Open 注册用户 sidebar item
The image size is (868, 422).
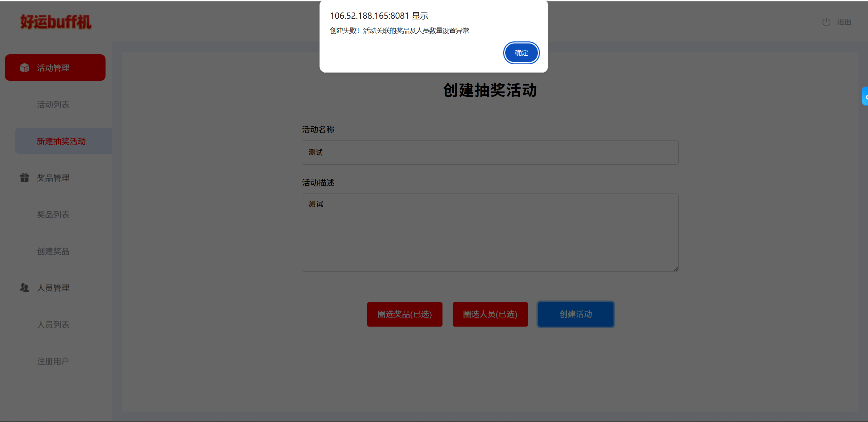pos(53,361)
